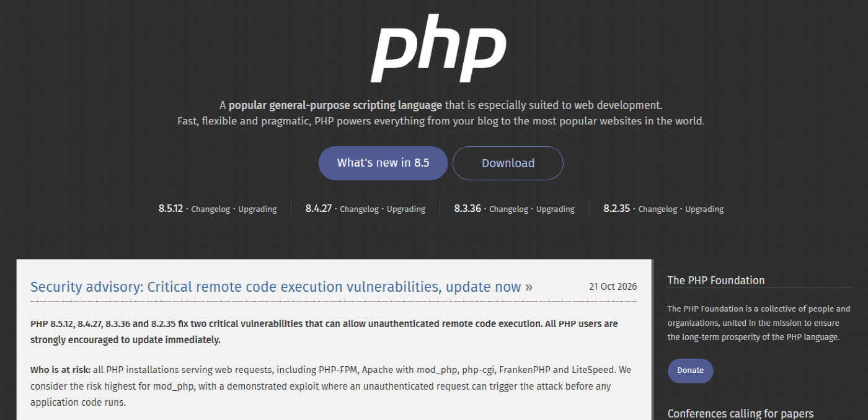Select the 8.3.36 release link
Screen dimensions: 868x420
click(467, 209)
